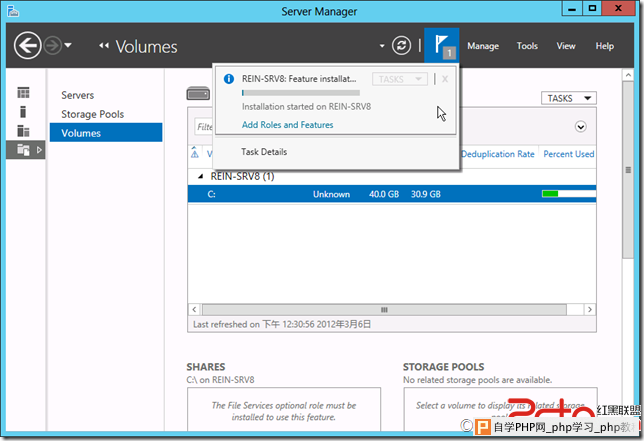This screenshot has height=441, width=644.
Task: Open the notifications flag icon
Action: coord(442,46)
